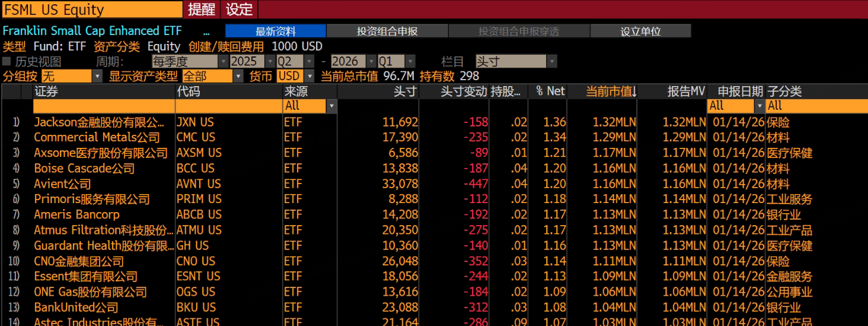Click the OGS US ticker code
The height and width of the screenshot is (326, 868).
[196, 292]
